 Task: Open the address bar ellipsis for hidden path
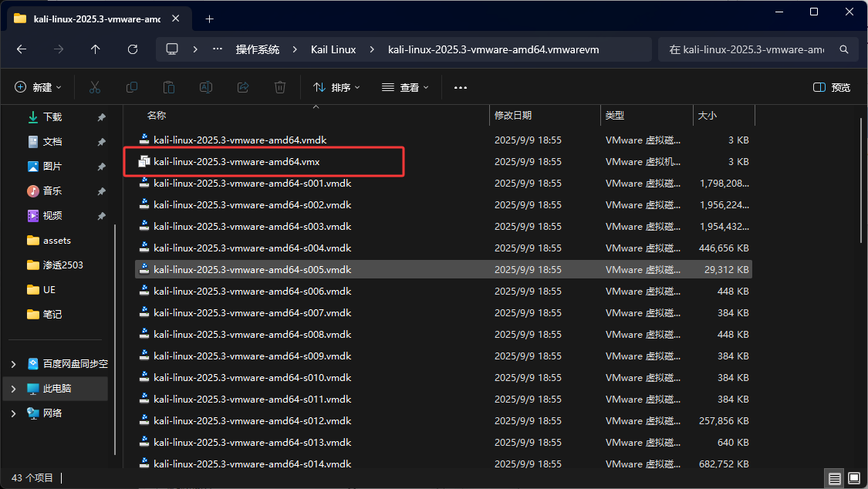click(218, 49)
